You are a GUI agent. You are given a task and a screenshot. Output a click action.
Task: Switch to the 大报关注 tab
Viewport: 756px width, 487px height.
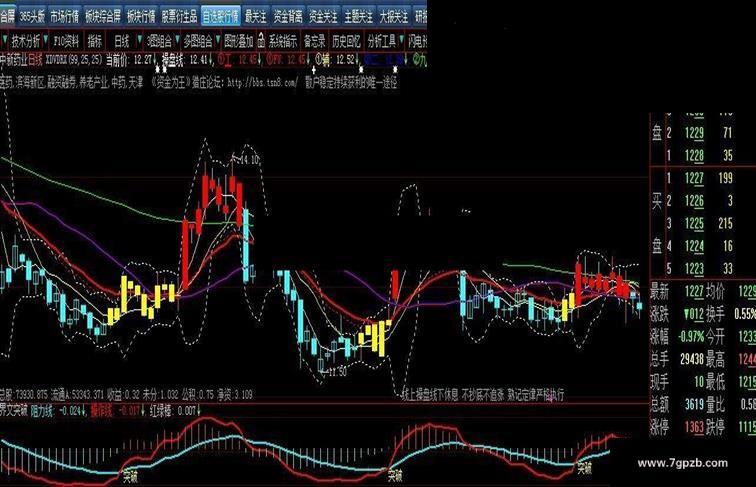(x=393, y=17)
